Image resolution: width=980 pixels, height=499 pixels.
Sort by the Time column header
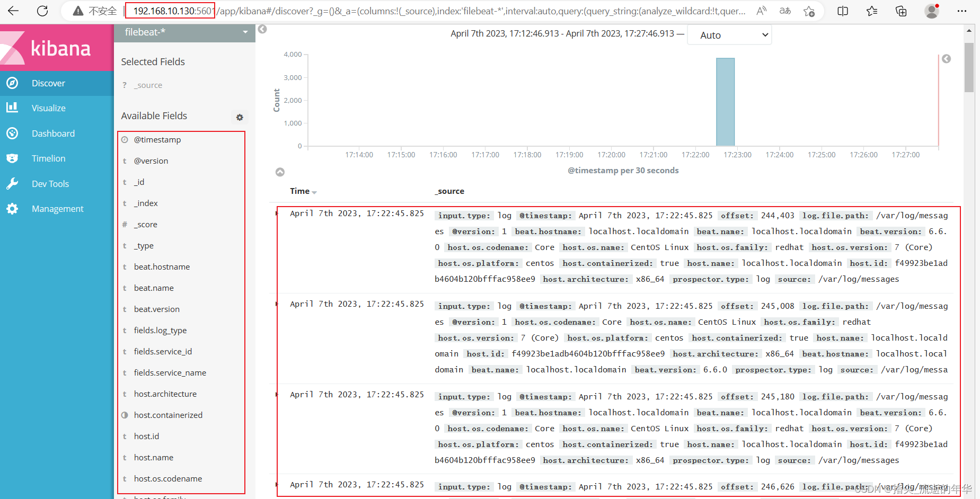(x=303, y=191)
